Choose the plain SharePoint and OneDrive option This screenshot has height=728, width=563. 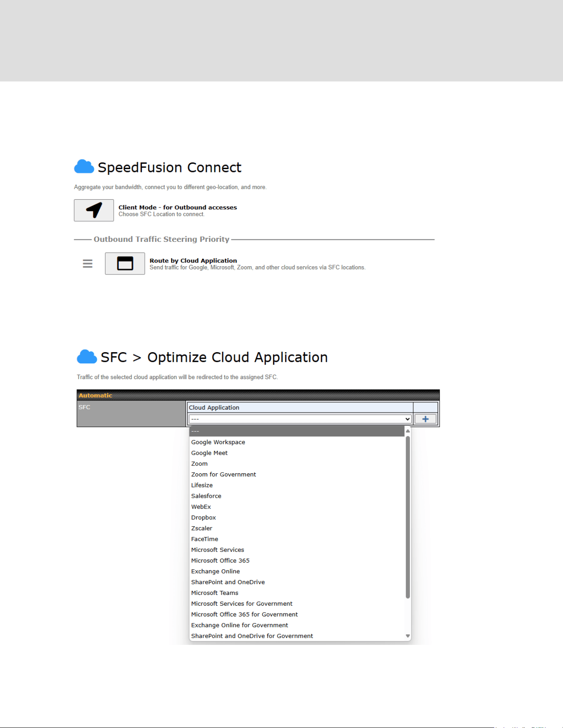tap(297, 582)
